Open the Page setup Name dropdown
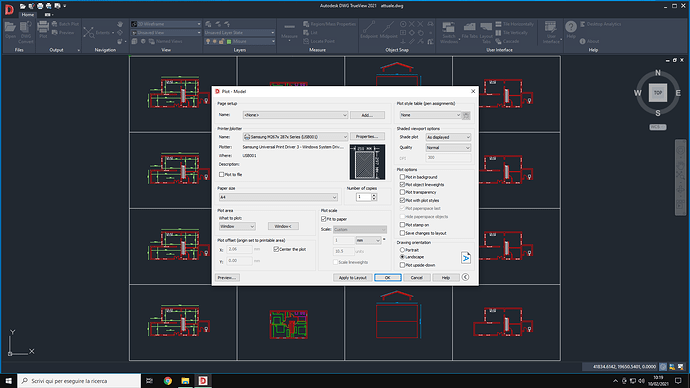This screenshot has height=388, width=690. 295,115
